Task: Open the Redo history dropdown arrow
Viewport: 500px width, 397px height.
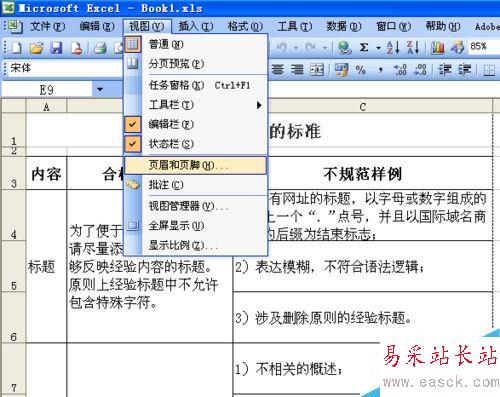Action: pos(324,48)
